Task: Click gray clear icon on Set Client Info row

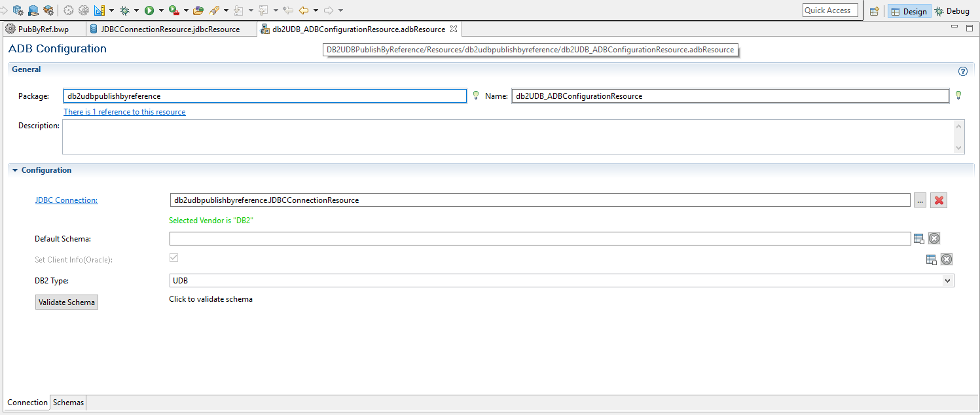Action: pos(947,259)
